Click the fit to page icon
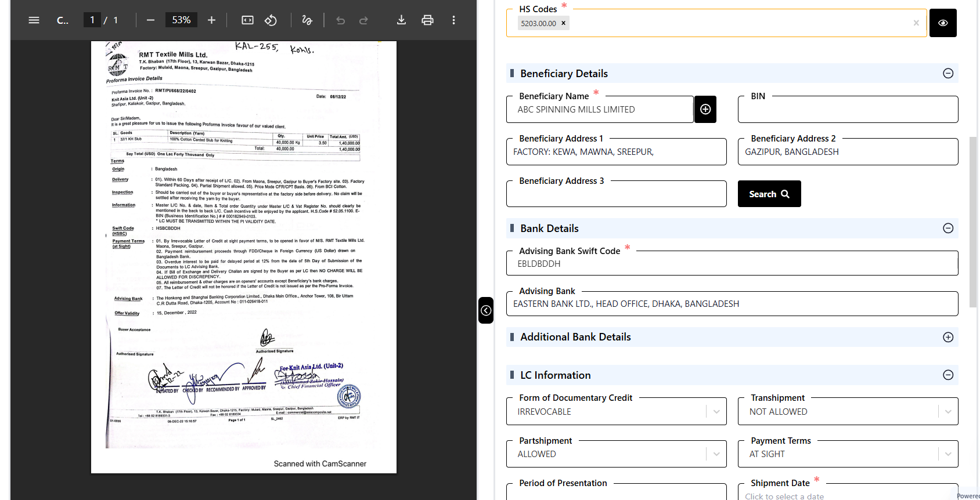The width and height of the screenshot is (980, 500). 247,20
